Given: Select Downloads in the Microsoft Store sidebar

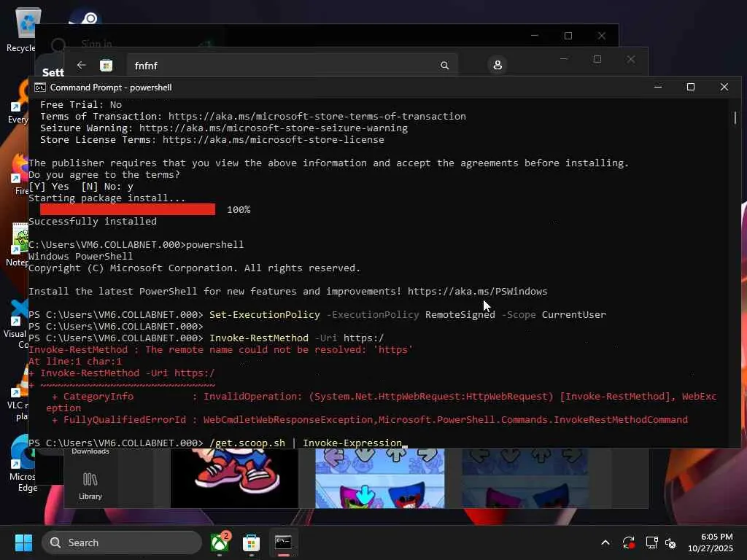Looking at the screenshot, I should pos(90,451).
